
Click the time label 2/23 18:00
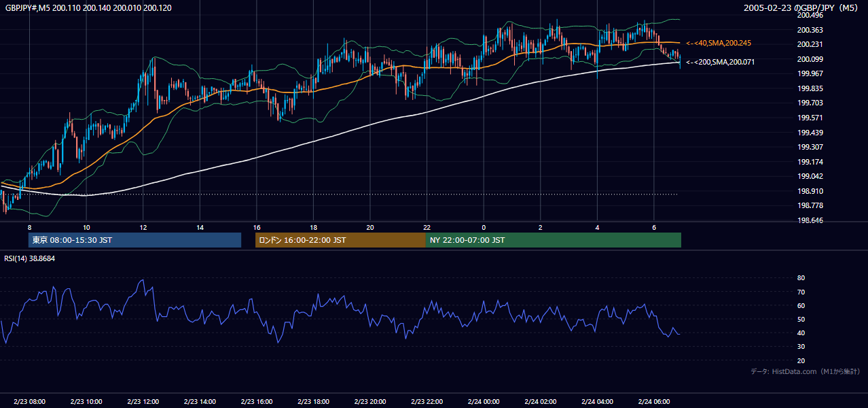[x=313, y=401]
